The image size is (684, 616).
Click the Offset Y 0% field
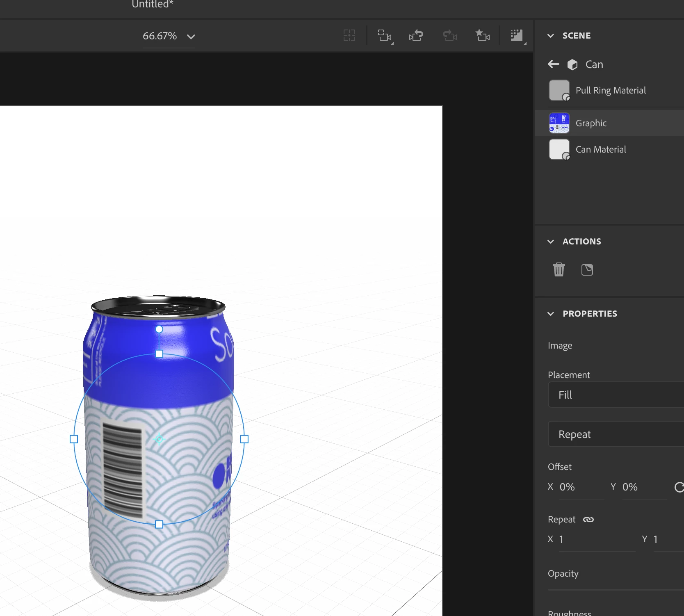[644, 487]
